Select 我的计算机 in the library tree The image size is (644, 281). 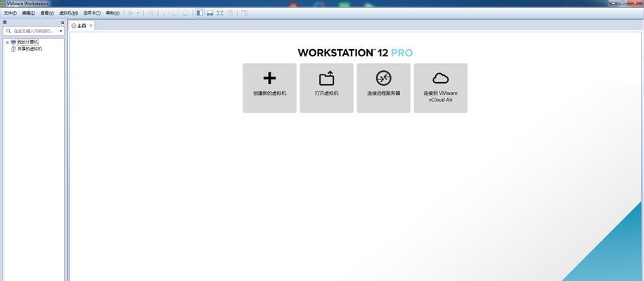[27, 42]
